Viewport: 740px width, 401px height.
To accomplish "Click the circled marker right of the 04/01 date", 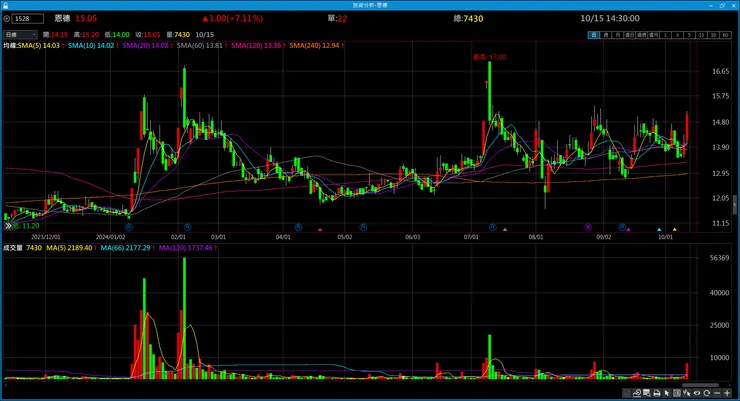I will click(298, 227).
